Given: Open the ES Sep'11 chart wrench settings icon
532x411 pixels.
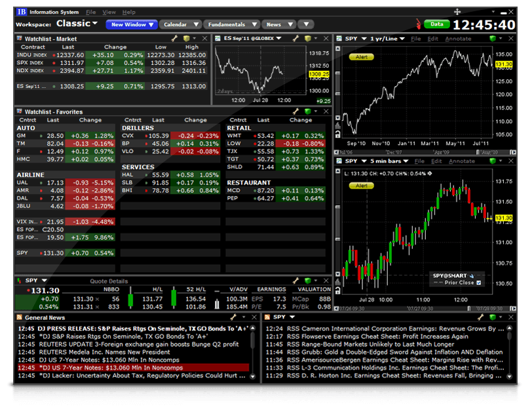Looking at the screenshot, I should 295,39.
